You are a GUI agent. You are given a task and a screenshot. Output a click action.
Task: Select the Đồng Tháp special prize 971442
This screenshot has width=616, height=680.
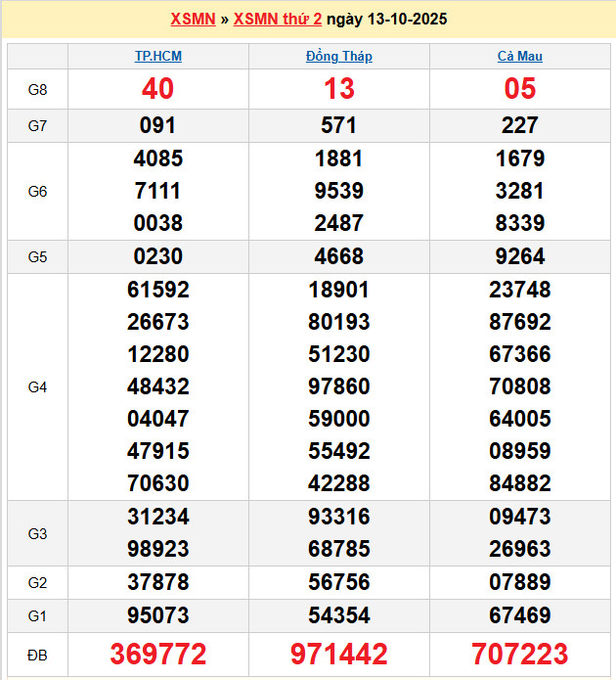click(339, 655)
